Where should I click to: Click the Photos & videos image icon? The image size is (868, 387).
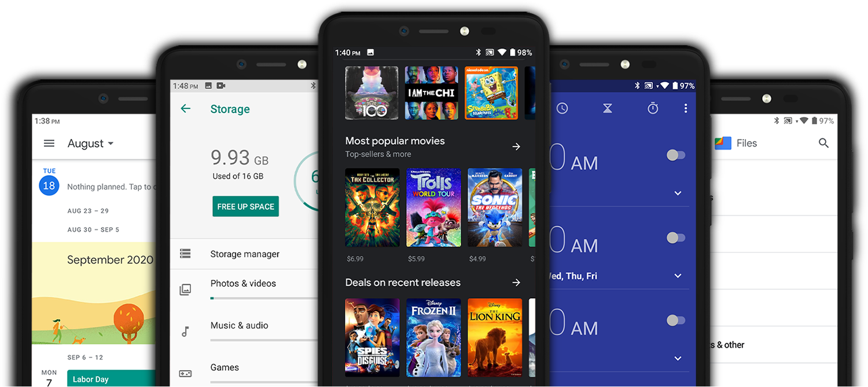[185, 290]
